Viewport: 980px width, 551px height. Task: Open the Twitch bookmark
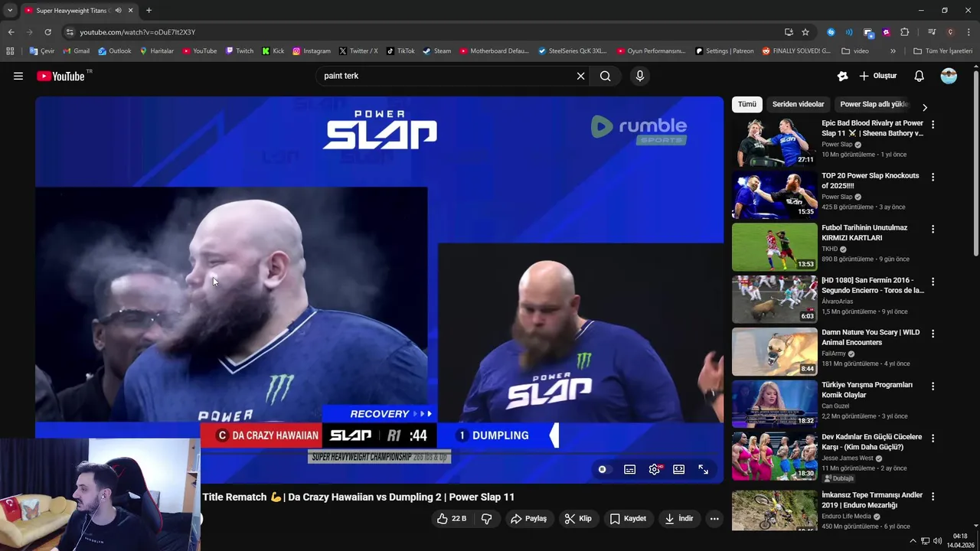click(x=239, y=51)
